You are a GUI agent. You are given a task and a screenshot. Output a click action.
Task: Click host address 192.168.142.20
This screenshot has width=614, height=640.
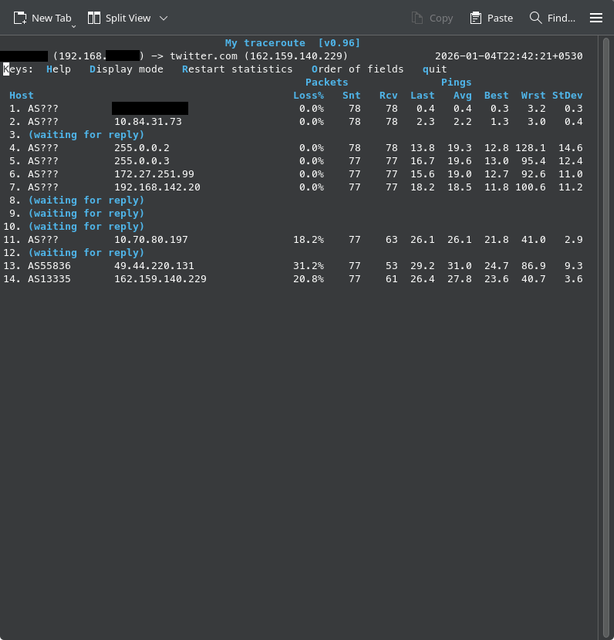point(158,187)
